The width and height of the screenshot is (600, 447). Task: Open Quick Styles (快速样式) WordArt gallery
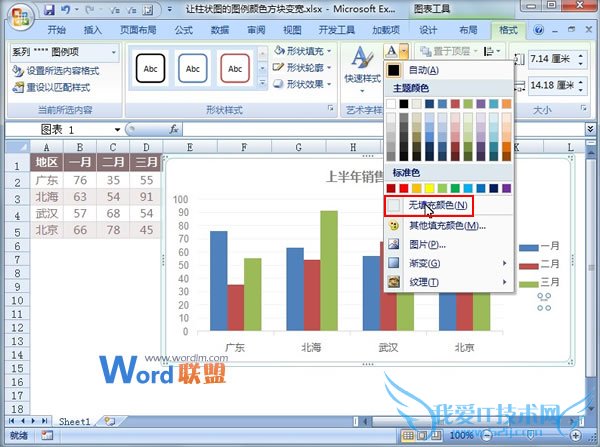point(362,69)
